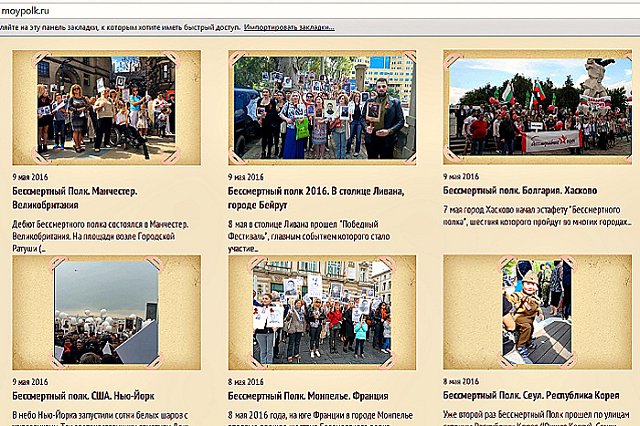This screenshot has width=640, height=426.
Task: Click the '8 мая 2016' date above Montpellier headline
Action: click(x=245, y=381)
